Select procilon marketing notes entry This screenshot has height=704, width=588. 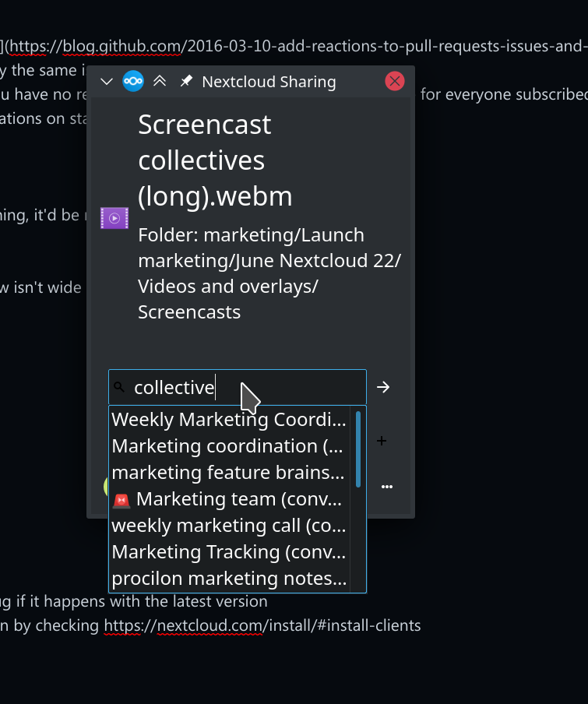(x=229, y=579)
